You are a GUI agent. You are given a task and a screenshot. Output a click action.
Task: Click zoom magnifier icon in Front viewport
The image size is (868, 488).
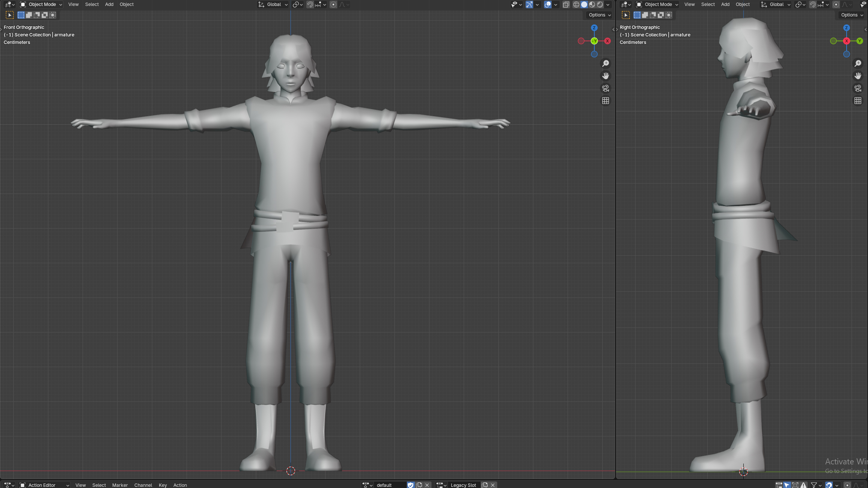click(x=606, y=63)
